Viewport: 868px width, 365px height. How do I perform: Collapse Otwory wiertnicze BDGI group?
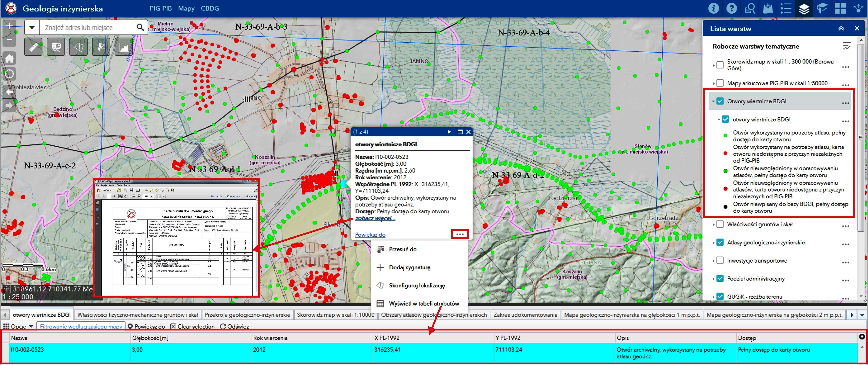(x=713, y=101)
